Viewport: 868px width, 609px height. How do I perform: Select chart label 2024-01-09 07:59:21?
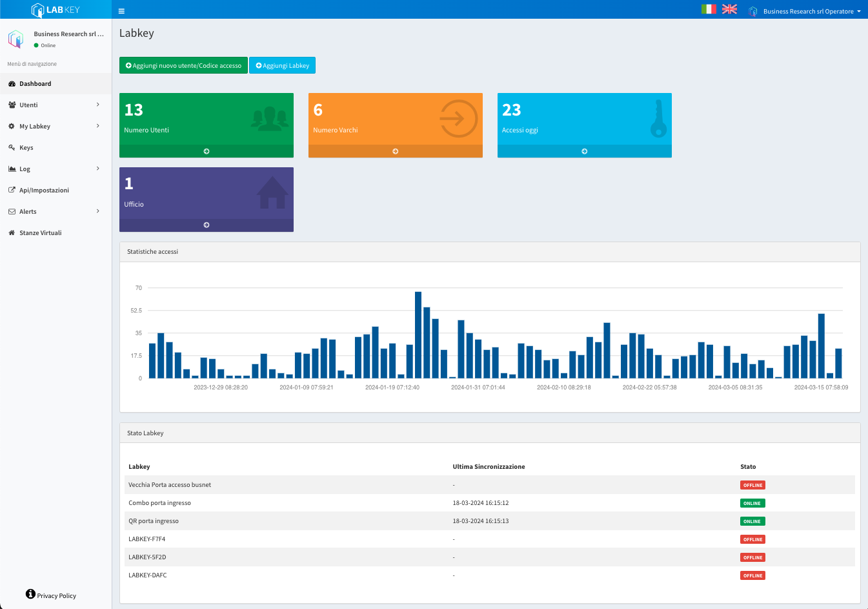(307, 387)
